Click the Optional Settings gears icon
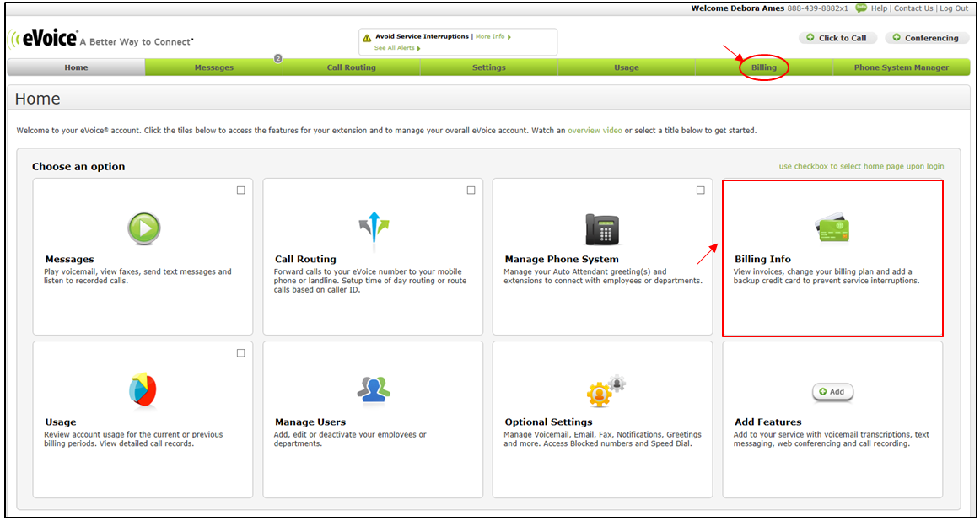This screenshot has height=521, width=980. point(606,390)
